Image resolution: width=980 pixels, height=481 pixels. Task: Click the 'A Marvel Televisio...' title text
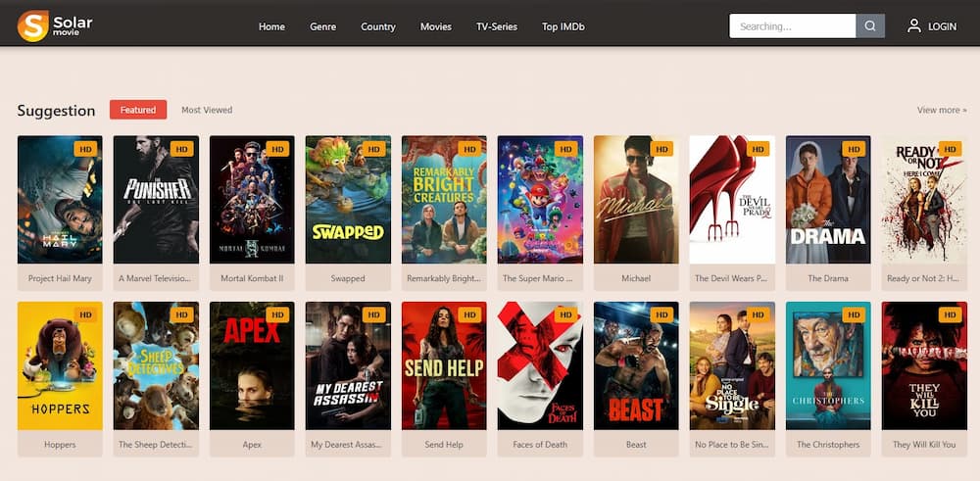156,278
